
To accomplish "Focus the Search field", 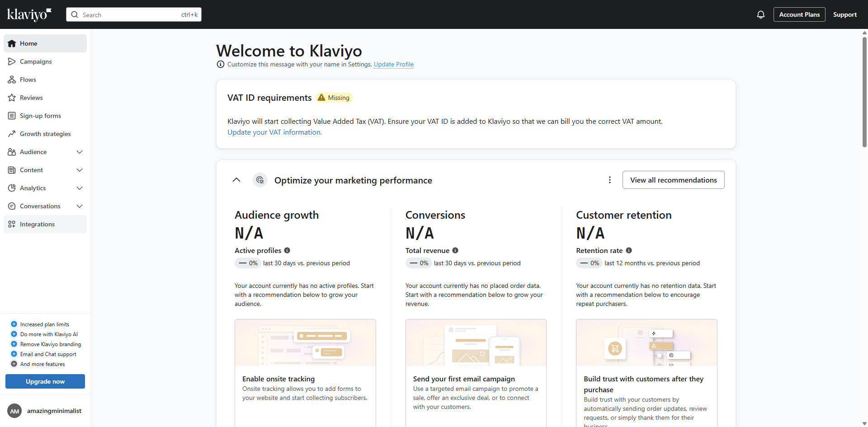I will coord(131,14).
